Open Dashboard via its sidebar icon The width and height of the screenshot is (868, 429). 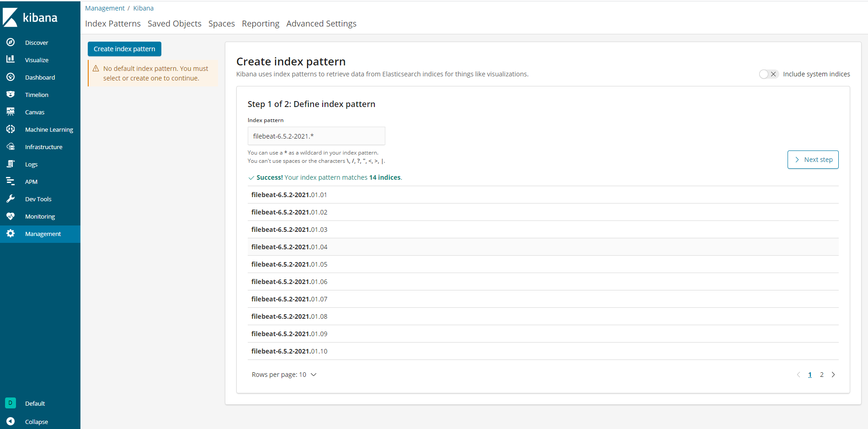pos(11,77)
